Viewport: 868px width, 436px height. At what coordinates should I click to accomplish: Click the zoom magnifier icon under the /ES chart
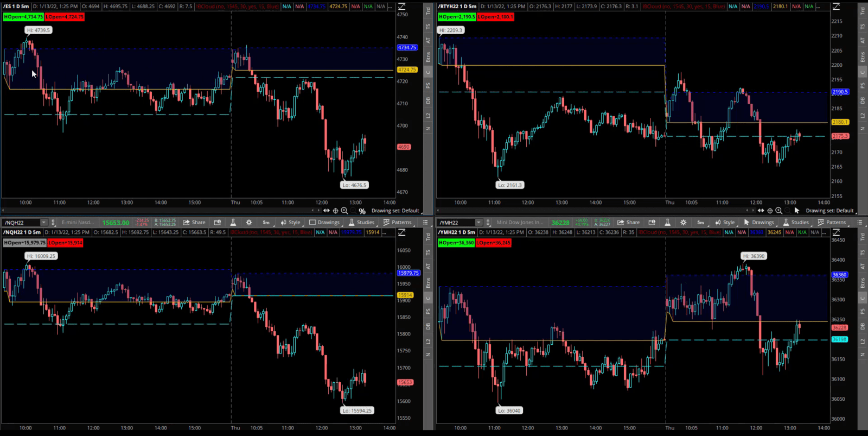tap(344, 211)
